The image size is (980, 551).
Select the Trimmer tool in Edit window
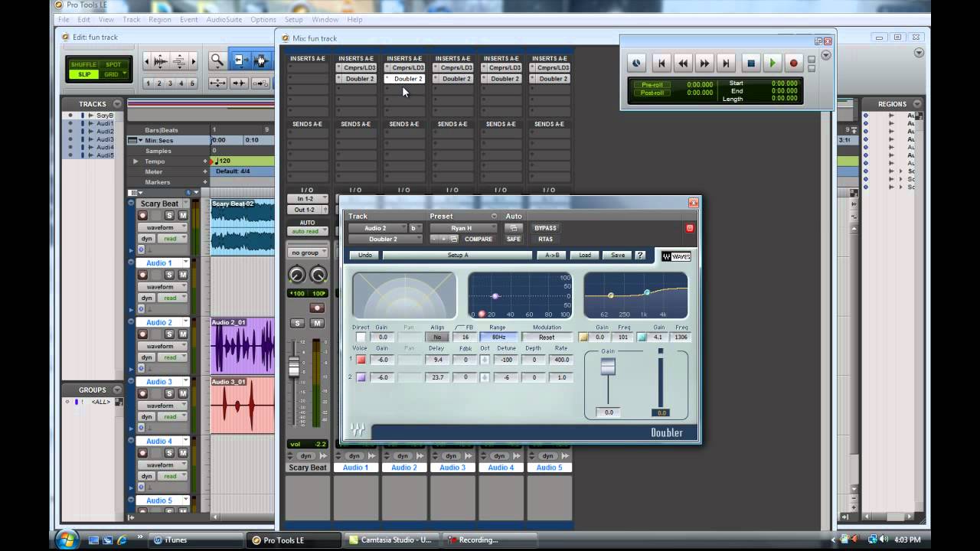[x=241, y=61]
